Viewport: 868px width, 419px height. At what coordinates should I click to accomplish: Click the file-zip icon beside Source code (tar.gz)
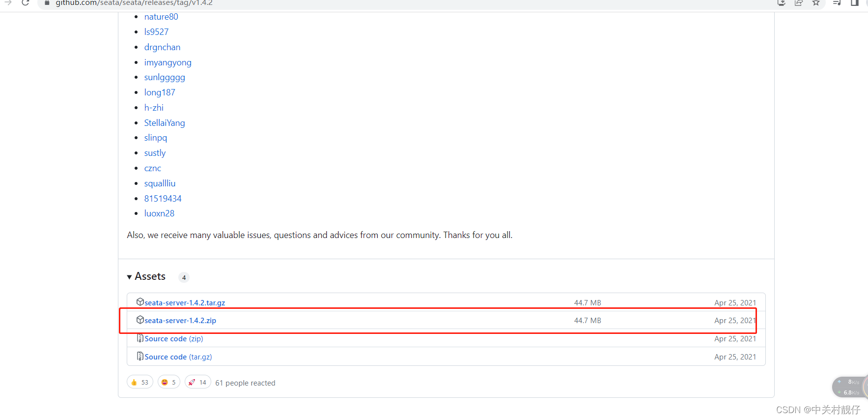(x=140, y=356)
